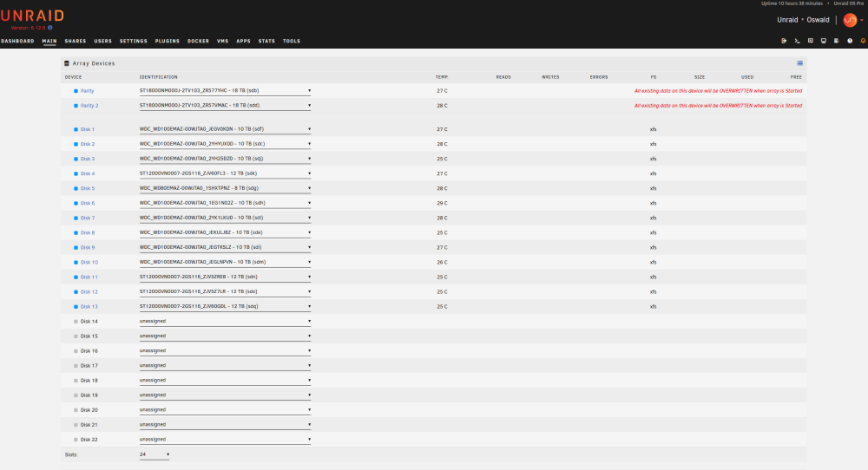
Task: Open the Settings tab
Action: click(x=134, y=41)
